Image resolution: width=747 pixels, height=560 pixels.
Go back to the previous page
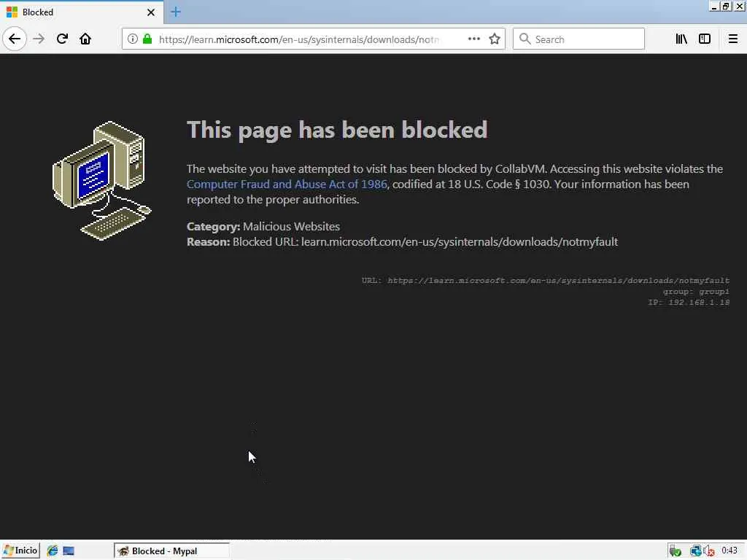coord(15,39)
